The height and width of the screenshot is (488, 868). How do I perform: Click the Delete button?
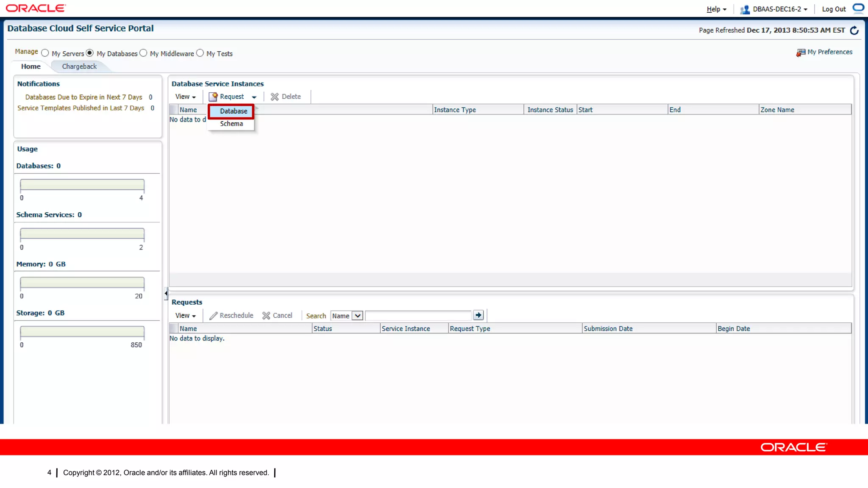(286, 97)
